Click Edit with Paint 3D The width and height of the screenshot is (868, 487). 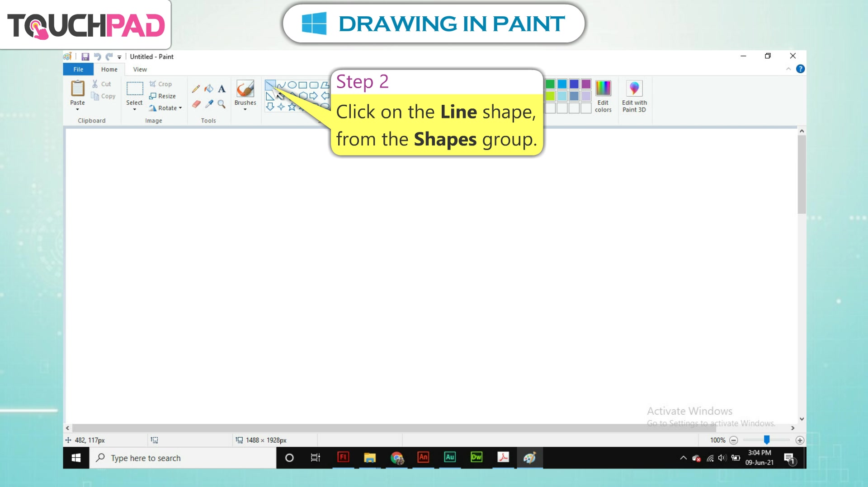(x=634, y=96)
